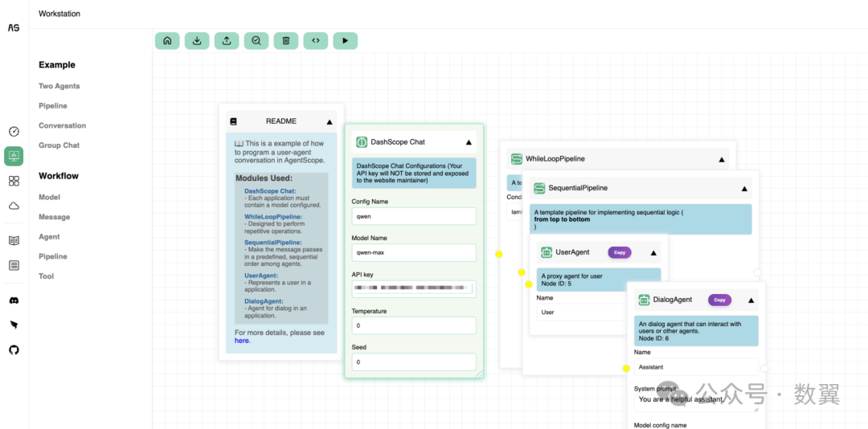868x429 pixels.
Task: Click the download workflow icon
Action: tap(197, 40)
